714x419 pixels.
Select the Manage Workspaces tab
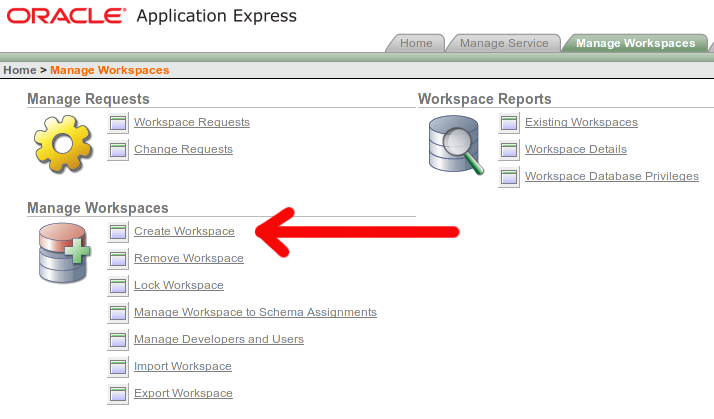636,43
